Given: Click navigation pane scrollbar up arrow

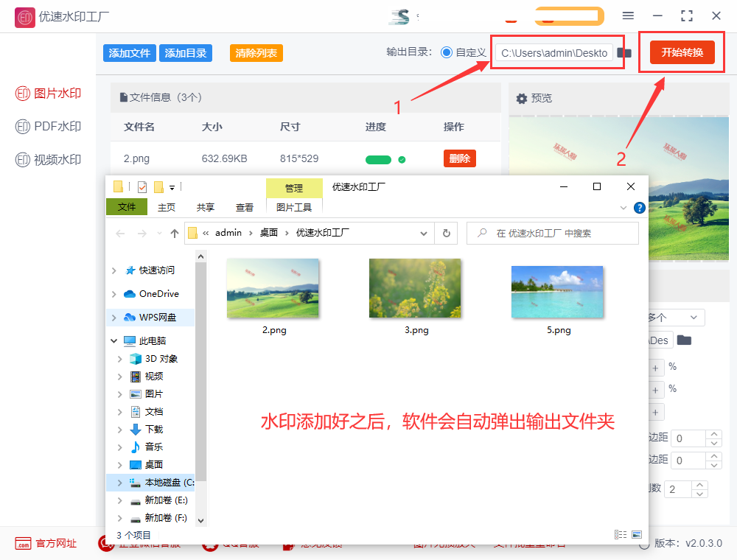Looking at the screenshot, I should [x=200, y=256].
